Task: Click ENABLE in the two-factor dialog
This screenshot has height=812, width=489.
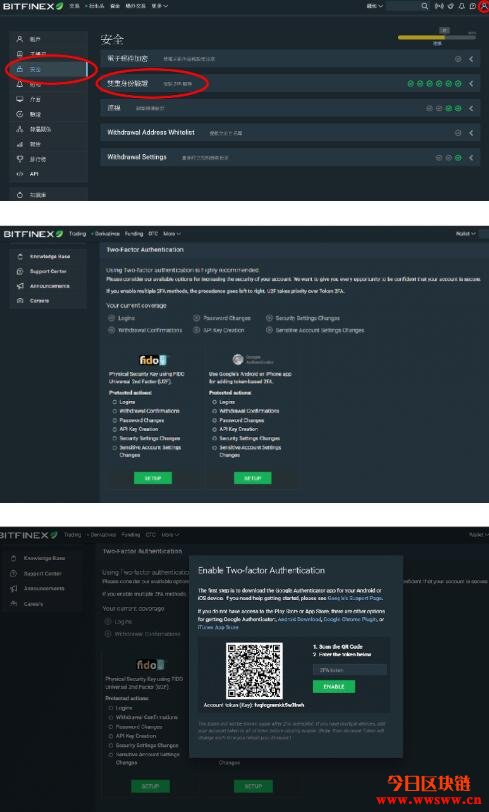Action: (x=334, y=687)
